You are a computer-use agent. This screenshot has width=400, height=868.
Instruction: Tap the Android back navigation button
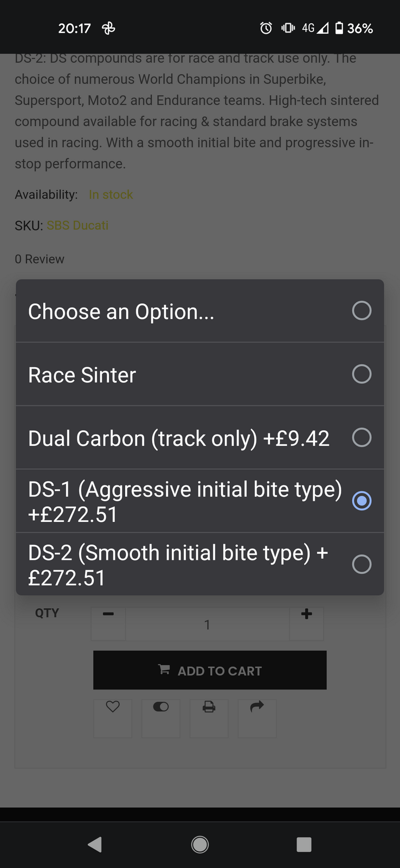click(95, 844)
